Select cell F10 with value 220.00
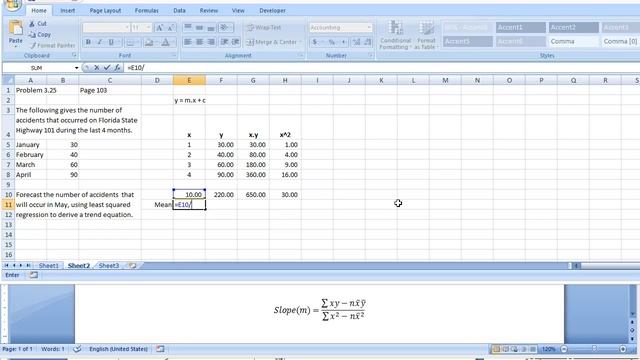 pyautogui.click(x=221, y=195)
